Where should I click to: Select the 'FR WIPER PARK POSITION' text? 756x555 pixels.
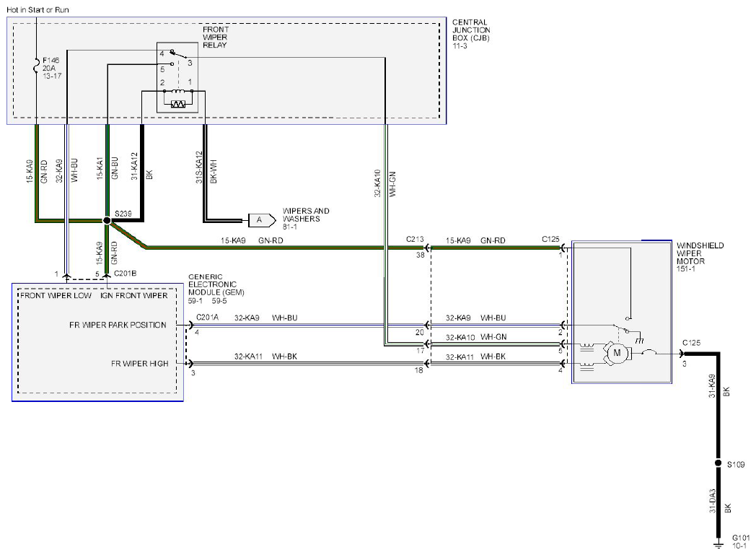click(118, 325)
